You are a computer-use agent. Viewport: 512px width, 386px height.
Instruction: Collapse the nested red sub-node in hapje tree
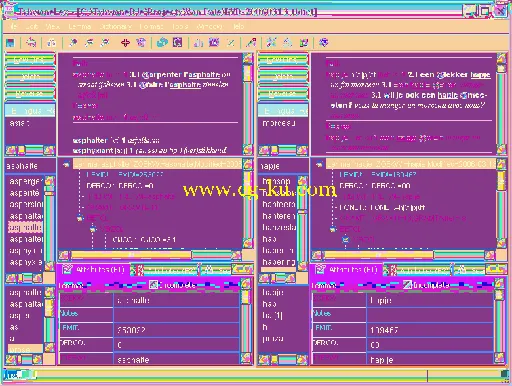pos(346,239)
